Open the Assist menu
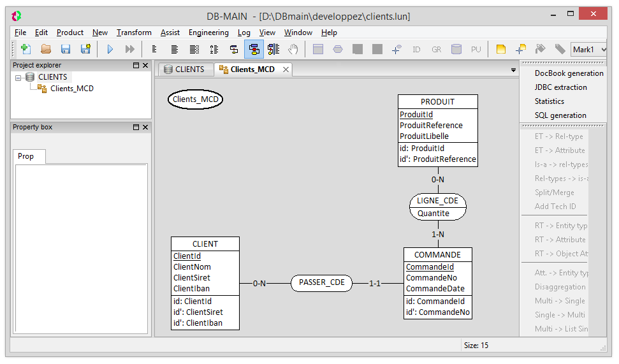 (x=170, y=33)
